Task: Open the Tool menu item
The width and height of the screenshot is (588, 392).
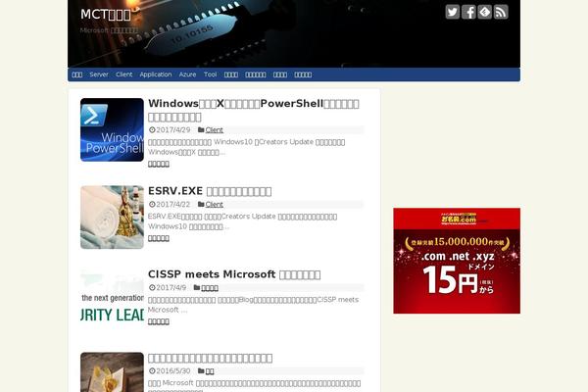Action: click(211, 74)
